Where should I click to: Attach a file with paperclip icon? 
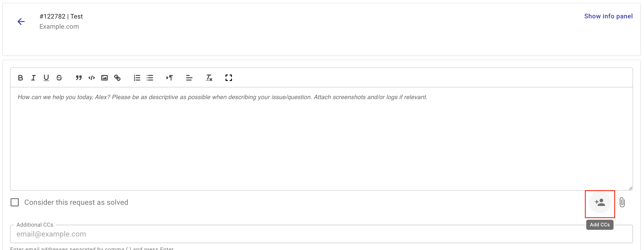pos(622,202)
